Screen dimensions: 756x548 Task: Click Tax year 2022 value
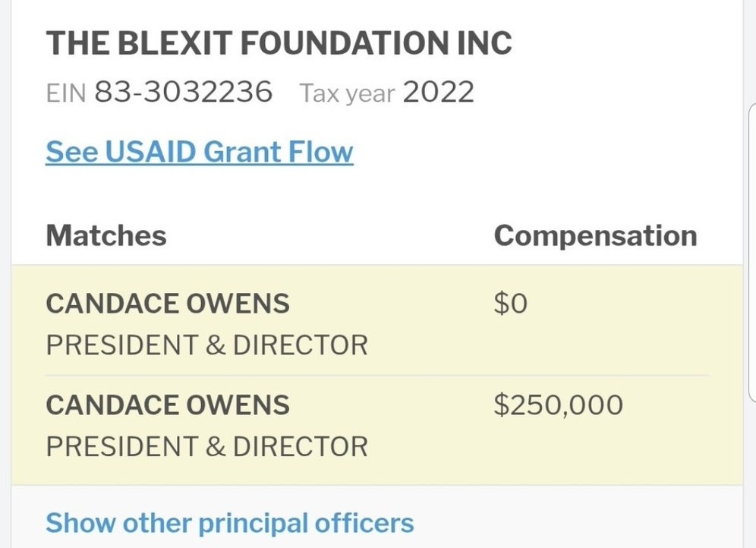(x=438, y=92)
